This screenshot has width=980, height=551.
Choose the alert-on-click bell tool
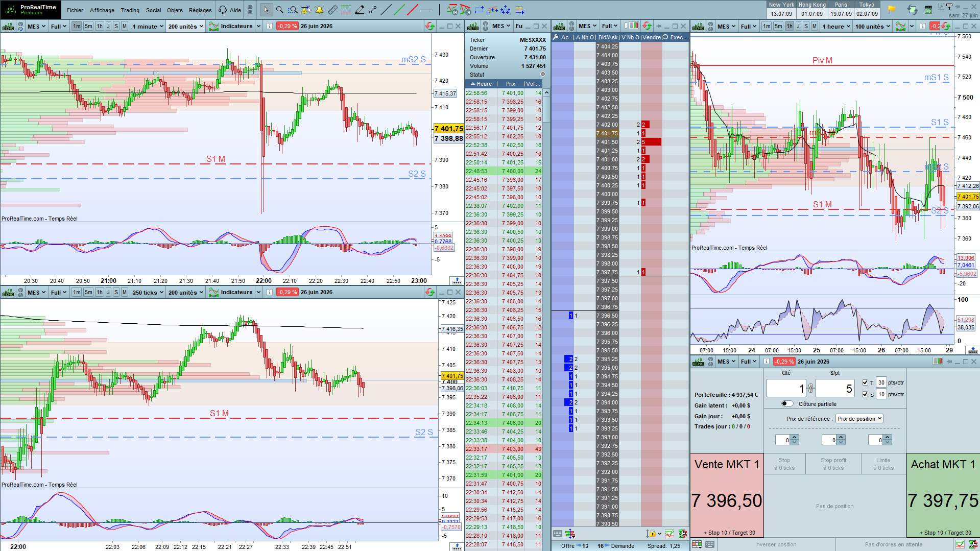[x=306, y=10]
